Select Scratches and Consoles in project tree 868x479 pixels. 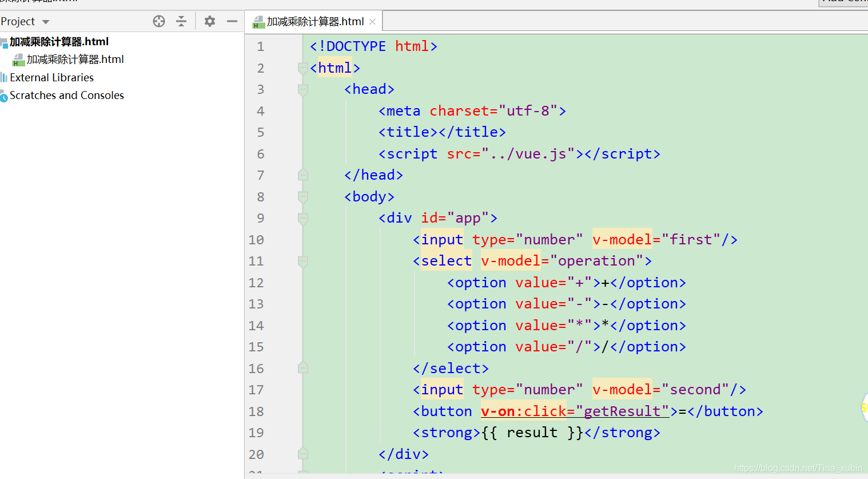click(x=66, y=95)
